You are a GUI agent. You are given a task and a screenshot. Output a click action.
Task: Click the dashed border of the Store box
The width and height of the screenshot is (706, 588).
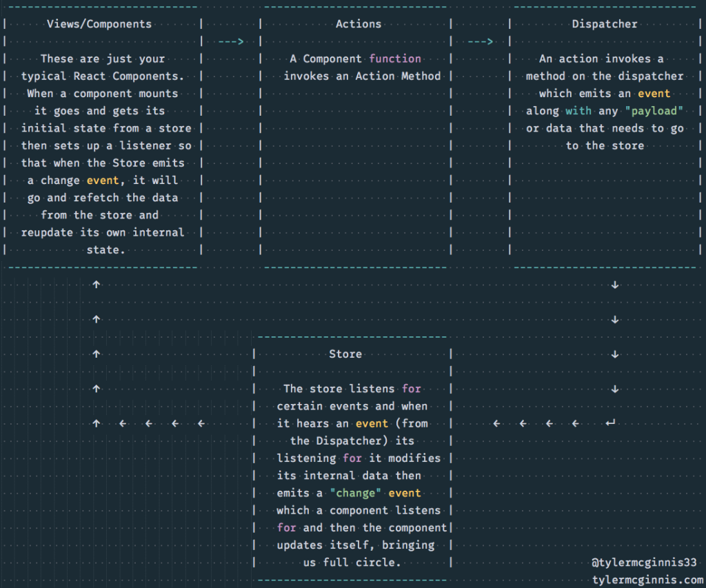coord(352,336)
